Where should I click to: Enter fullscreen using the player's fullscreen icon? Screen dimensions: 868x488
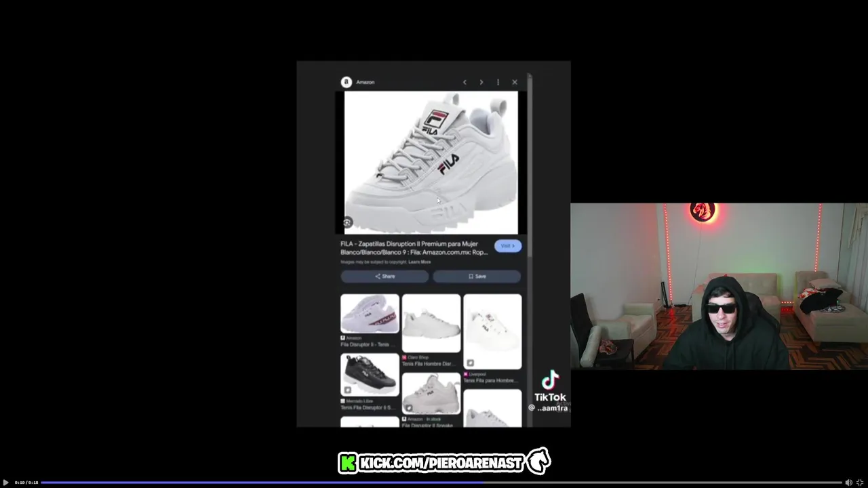(860, 483)
